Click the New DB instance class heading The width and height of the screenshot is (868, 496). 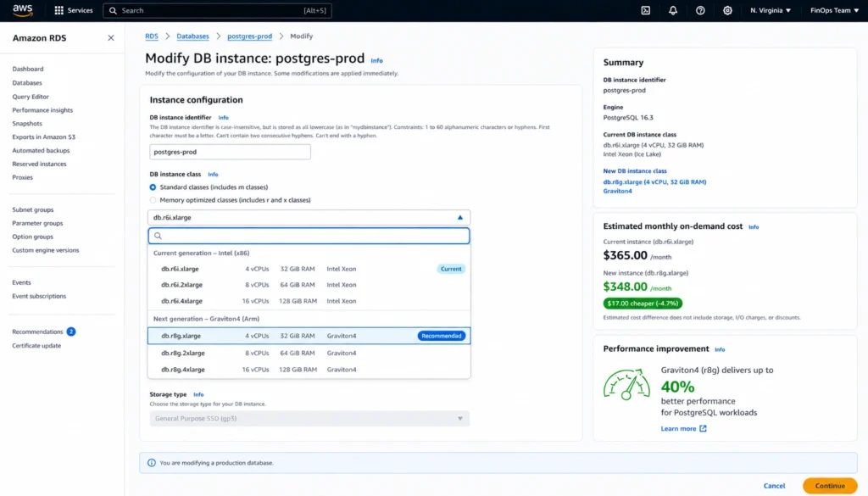(635, 171)
